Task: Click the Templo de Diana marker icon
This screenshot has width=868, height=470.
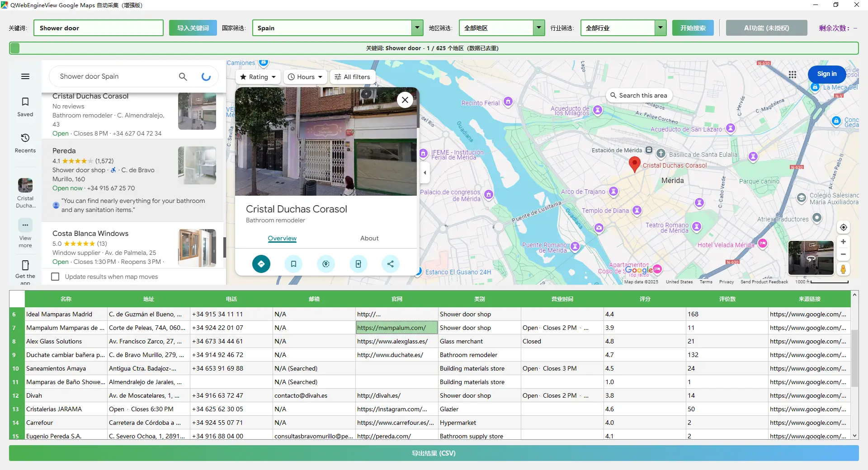Action: pyautogui.click(x=637, y=210)
